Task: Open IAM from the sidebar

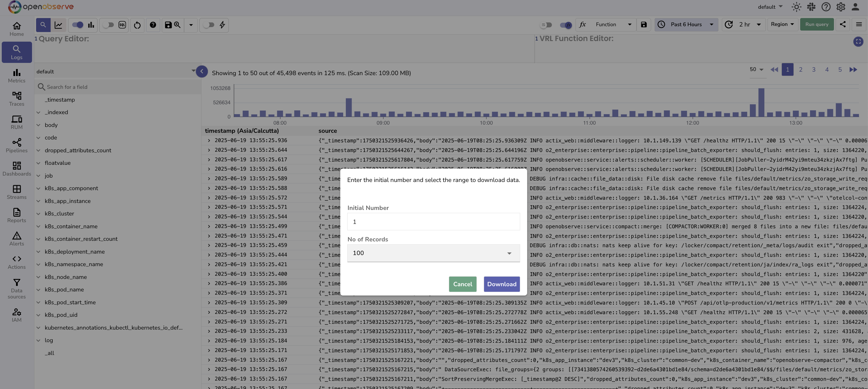Action: (17, 315)
